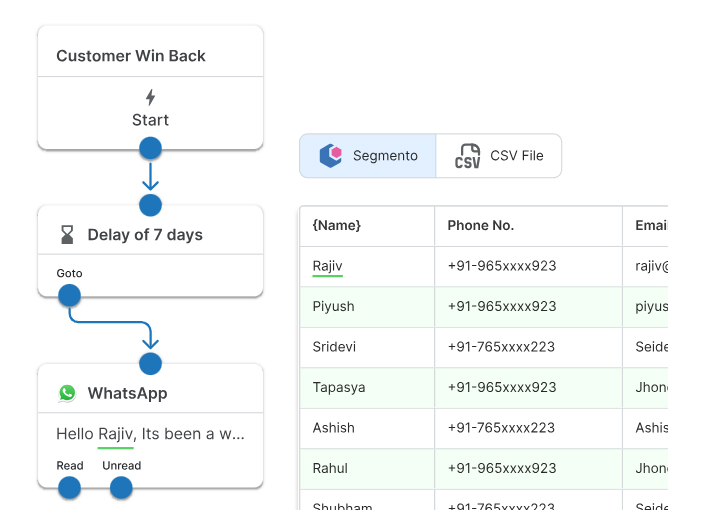The height and width of the screenshot is (520, 702).
Task: Select the Unread output connector dot
Action: click(x=121, y=488)
